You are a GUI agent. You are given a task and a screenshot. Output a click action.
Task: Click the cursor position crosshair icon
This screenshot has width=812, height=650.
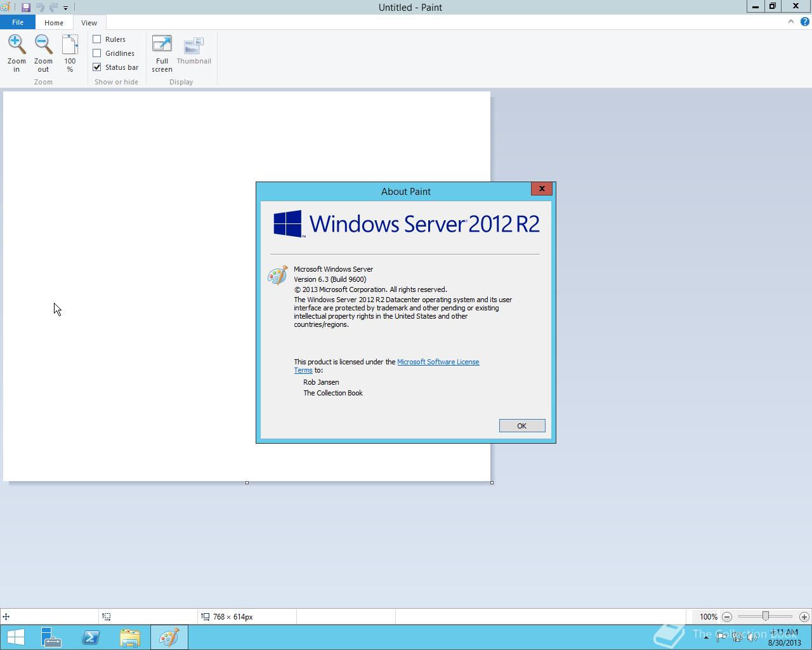coord(6,616)
